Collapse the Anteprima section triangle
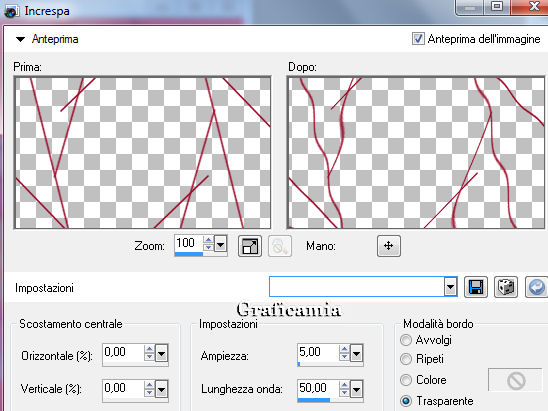The width and height of the screenshot is (548, 411). [x=21, y=39]
